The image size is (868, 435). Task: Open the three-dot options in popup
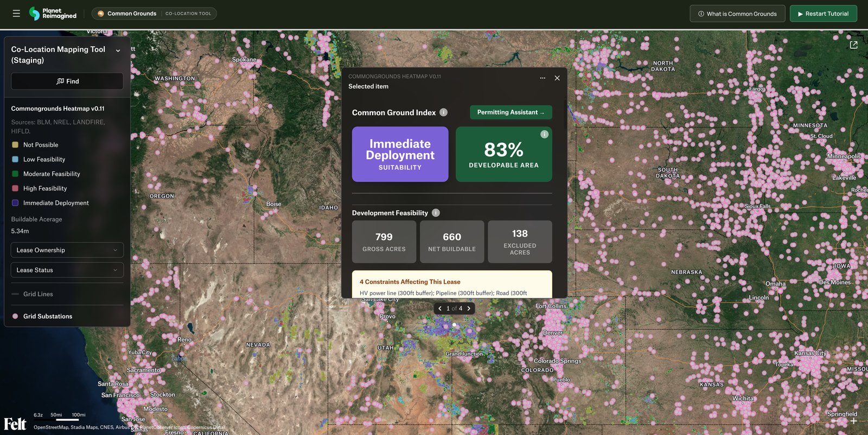click(x=542, y=78)
